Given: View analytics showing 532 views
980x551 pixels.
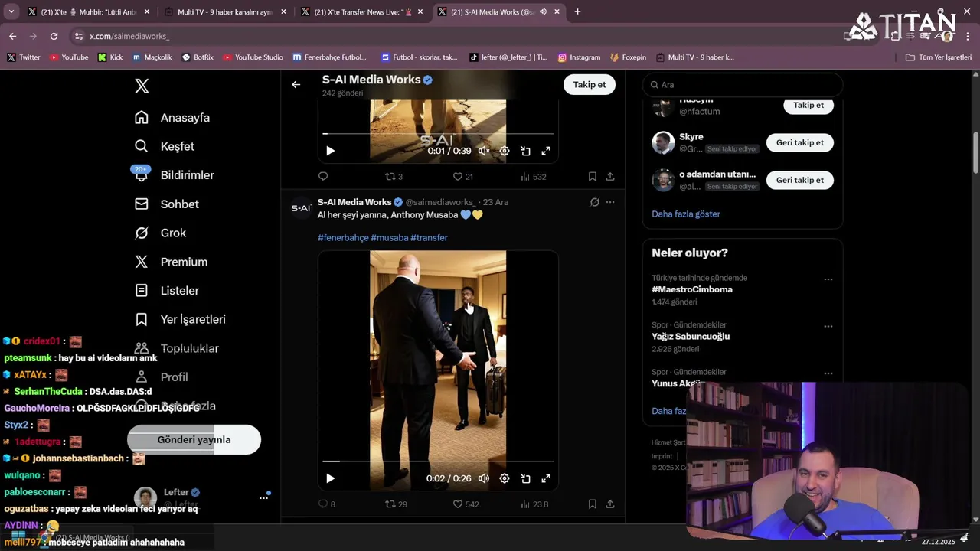Looking at the screenshot, I should pos(534,177).
